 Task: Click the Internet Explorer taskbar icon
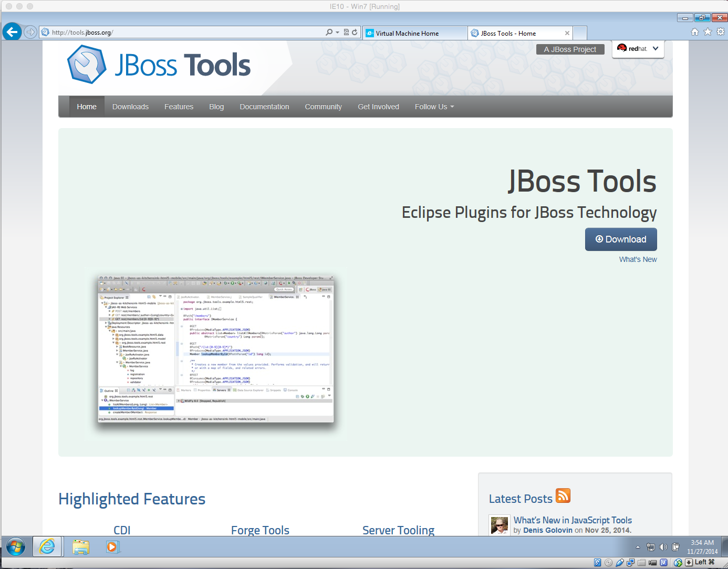[47, 547]
